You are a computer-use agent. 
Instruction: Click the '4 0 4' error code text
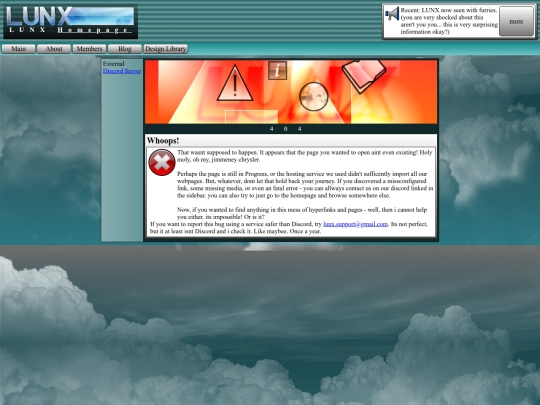286,129
